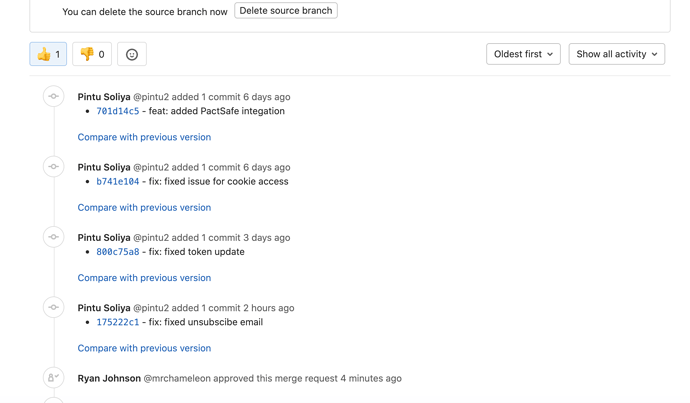
Task: Compare with previous version under token update fix
Action: pyautogui.click(x=144, y=278)
